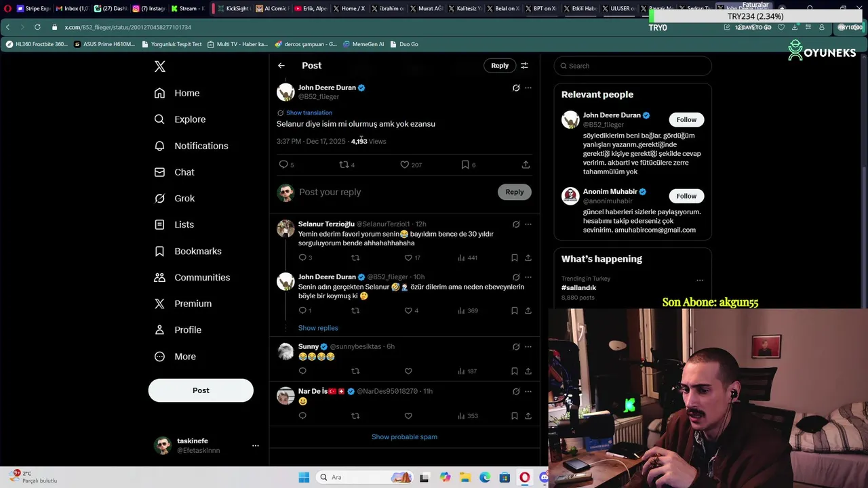Open three-dot menu on Sunny's reply
The width and height of the screenshot is (868, 488).
coord(528,347)
